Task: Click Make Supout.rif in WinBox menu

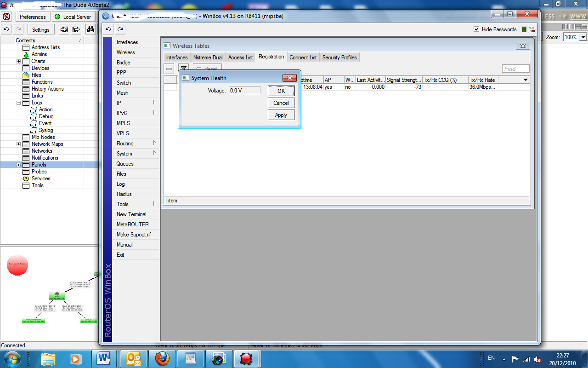Action: tap(136, 235)
